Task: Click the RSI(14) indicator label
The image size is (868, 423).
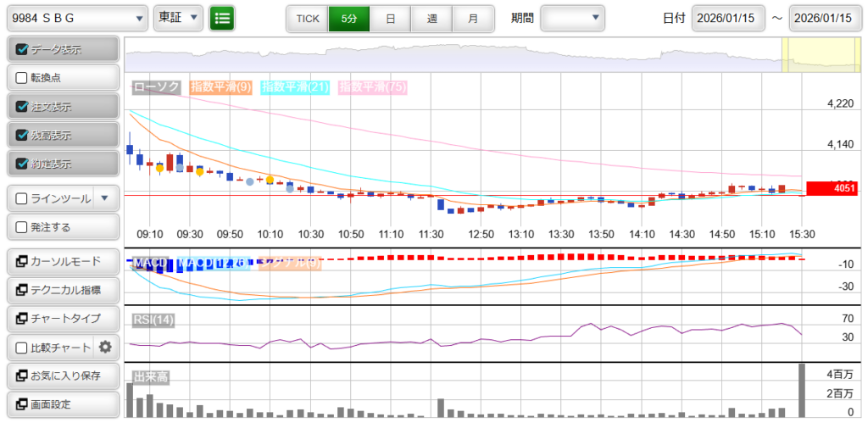Action: click(153, 320)
